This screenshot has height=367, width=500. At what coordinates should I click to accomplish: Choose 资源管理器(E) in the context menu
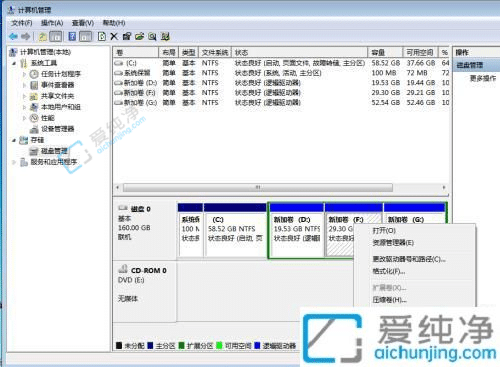(393, 243)
